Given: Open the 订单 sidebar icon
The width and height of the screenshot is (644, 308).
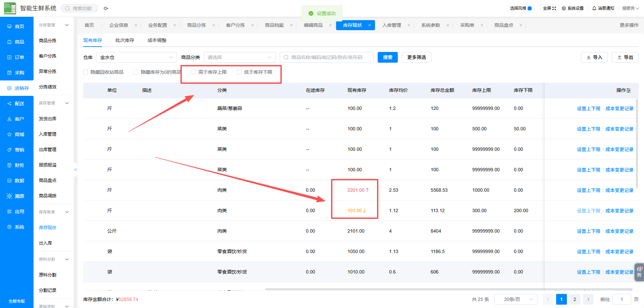Looking at the screenshot, I should point(9,57).
